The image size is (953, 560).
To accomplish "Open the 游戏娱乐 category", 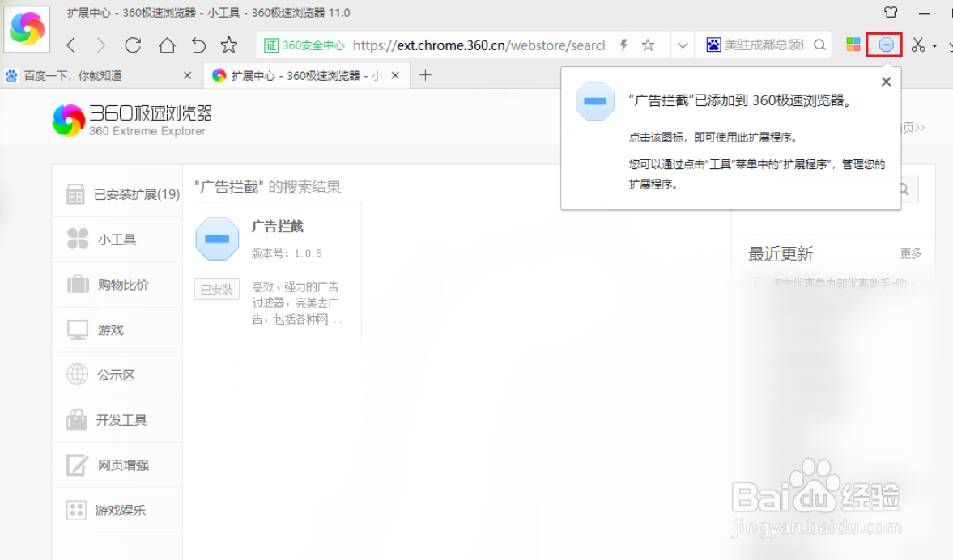I will pyautogui.click(x=117, y=510).
